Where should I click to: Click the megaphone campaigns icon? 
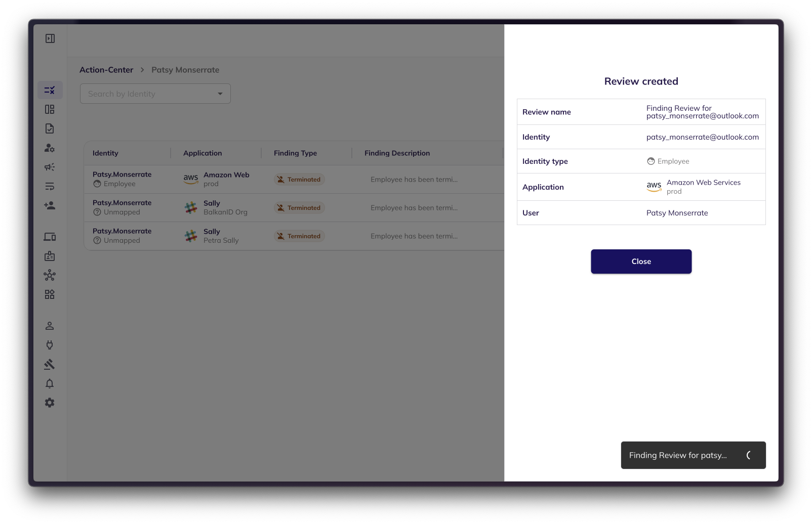click(50, 167)
